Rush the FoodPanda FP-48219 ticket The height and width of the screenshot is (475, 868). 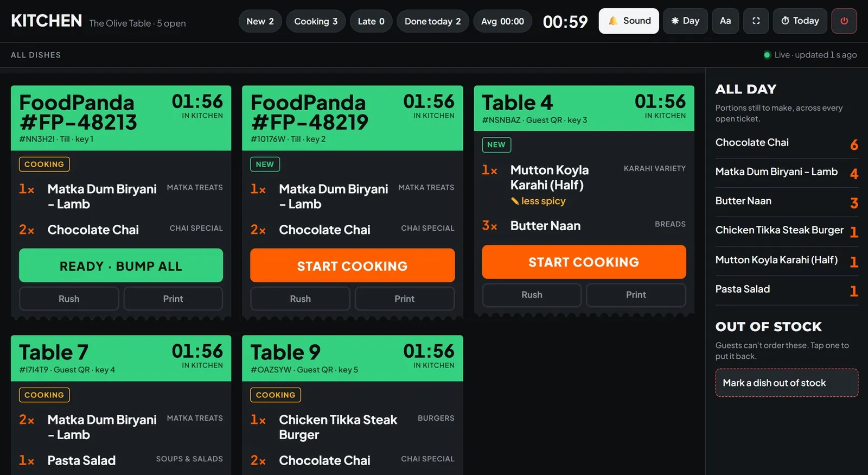coord(300,299)
